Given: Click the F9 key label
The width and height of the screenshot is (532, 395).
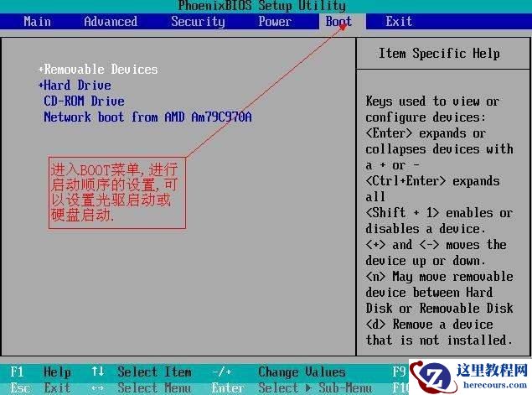Looking at the screenshot, I should click(400, 372).
